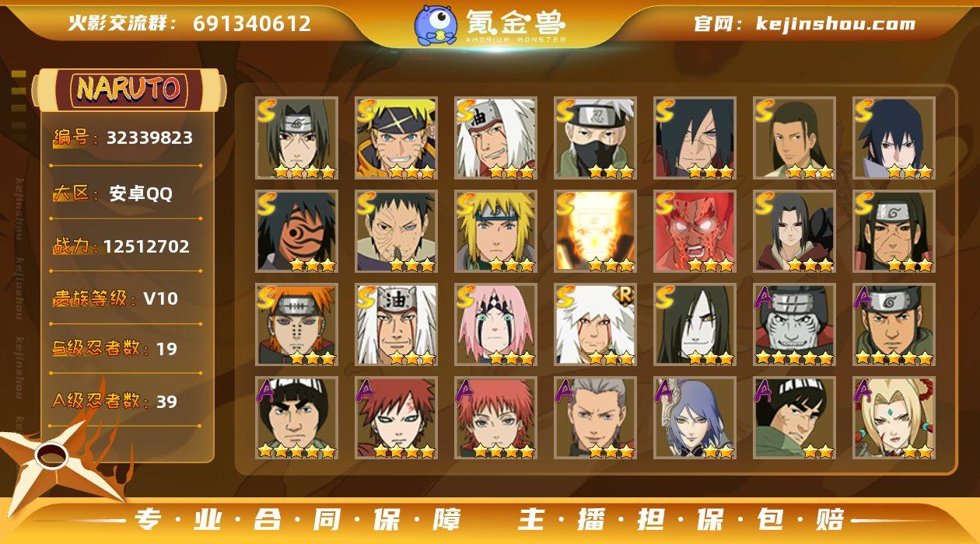Click the Khorium Monster logo at top
This screenshot has height=544, width=980.
pyautogui.click(x=490, y=24)
